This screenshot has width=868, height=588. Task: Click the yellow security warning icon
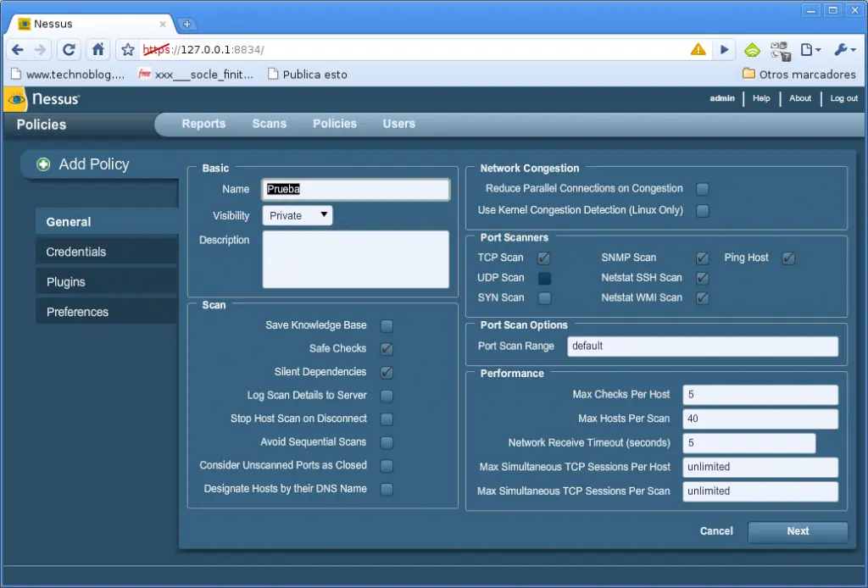pyautogui.click(x=698, y=49)
